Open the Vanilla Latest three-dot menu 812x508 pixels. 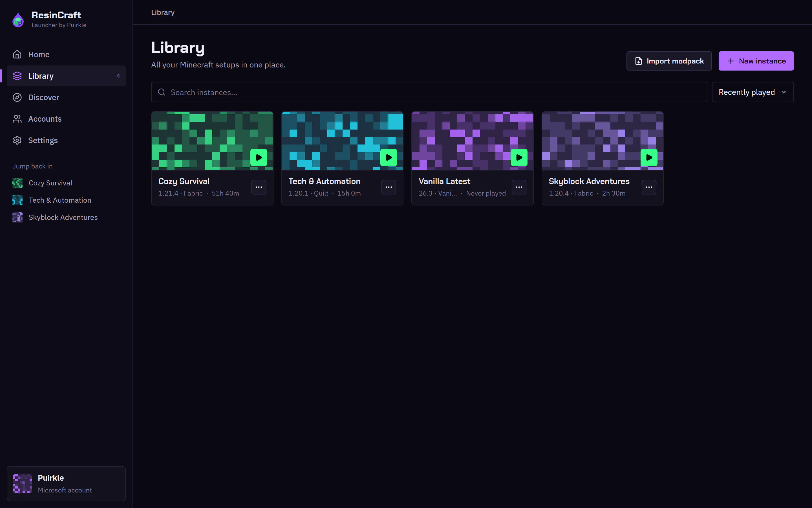519,187
